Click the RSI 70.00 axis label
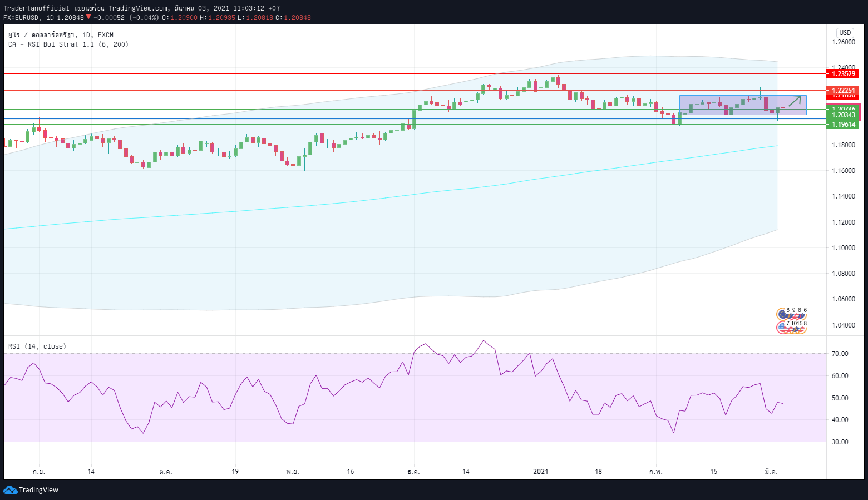Image resolution: width=868 pixels, height=500 pixels. (840, 354)
